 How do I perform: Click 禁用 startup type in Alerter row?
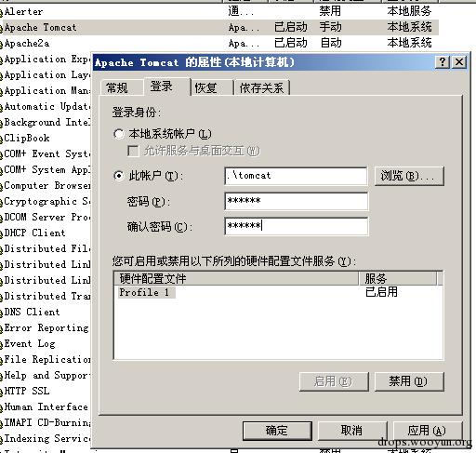point(330,11)
